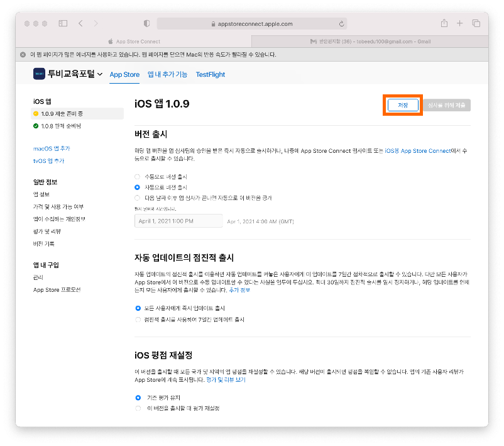Viewport: 504px width, 446px height.
Task: Go forward using the forward arrow
Action: pyautogui.click(x=96, y=23)
